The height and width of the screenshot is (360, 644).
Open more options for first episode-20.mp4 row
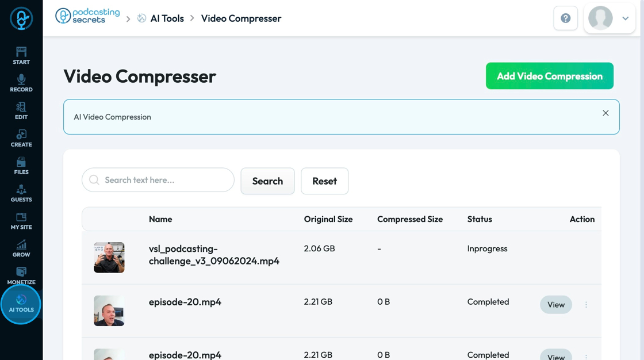[586, 305]
